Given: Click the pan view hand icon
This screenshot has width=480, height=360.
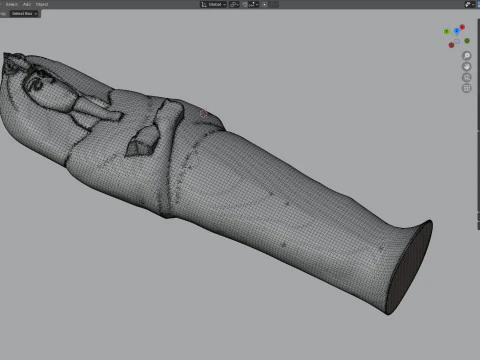Looking at the screenshot, I should tap(467, 66).
